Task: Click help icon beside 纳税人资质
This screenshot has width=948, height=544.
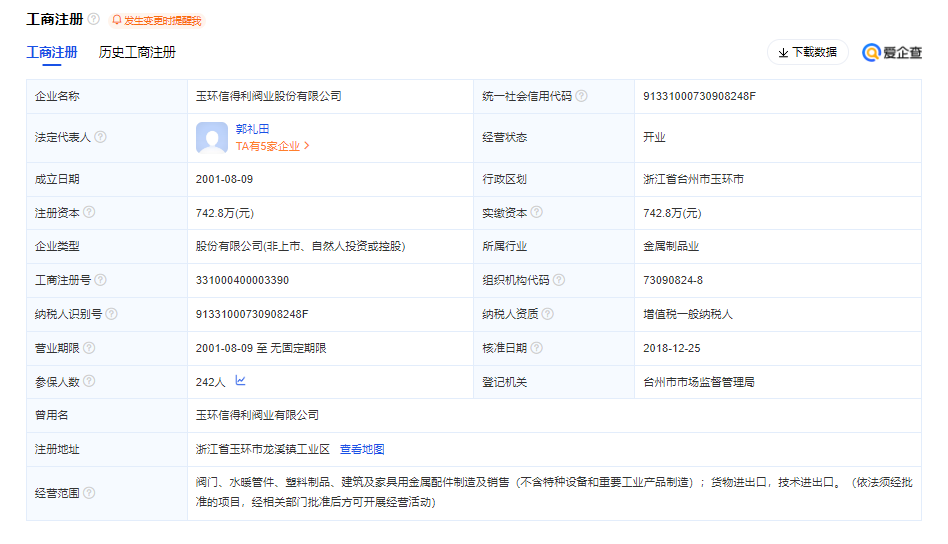Action: click(x=547, y=314)
